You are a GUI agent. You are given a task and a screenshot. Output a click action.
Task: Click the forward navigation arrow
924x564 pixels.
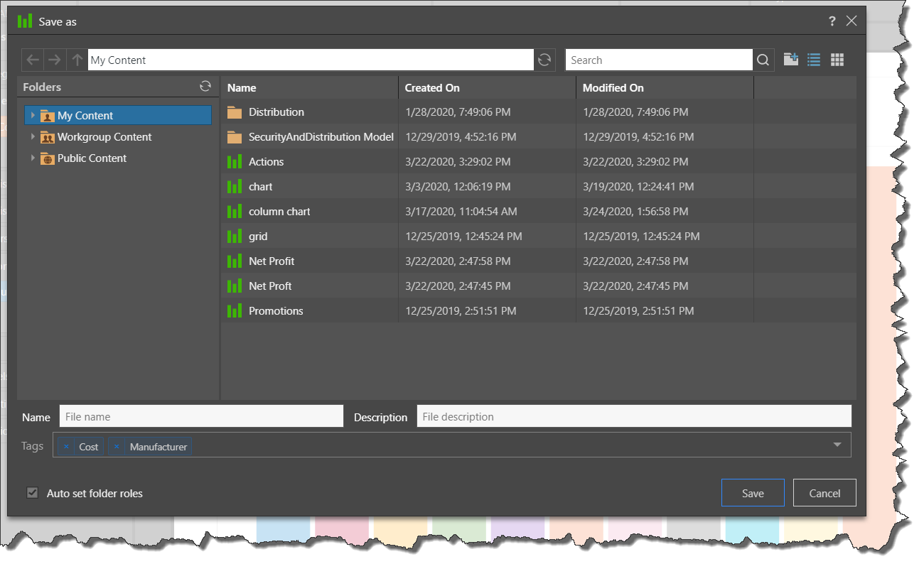55,60
